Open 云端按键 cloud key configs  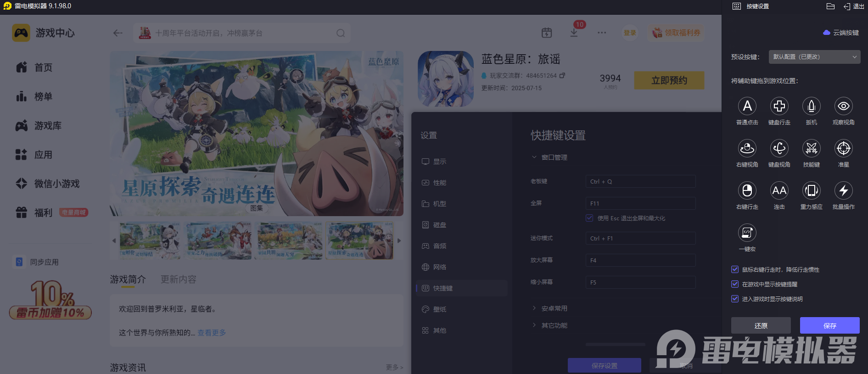841,33
